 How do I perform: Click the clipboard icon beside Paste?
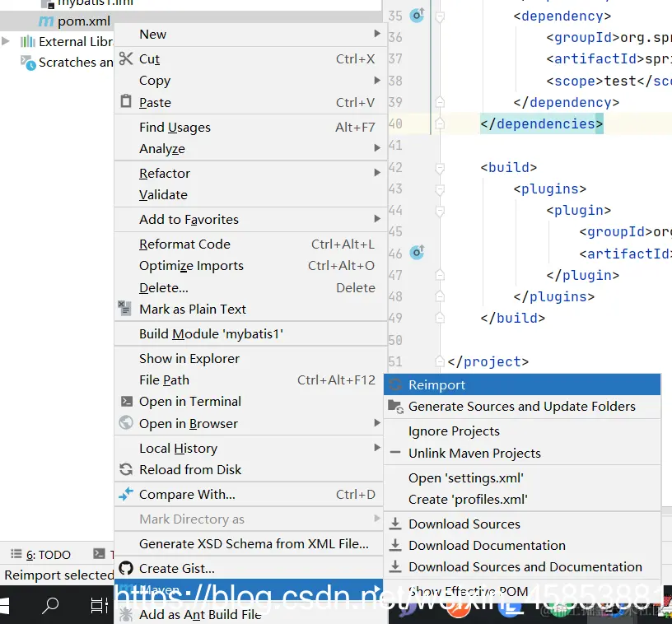[x=126, y=101]
